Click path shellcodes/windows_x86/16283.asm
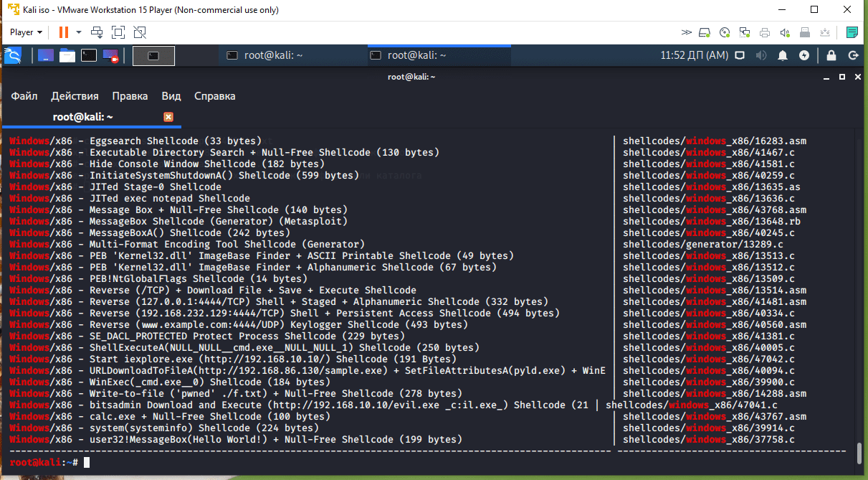This screenshot has height=480, width=868. [x=715, y=141]
